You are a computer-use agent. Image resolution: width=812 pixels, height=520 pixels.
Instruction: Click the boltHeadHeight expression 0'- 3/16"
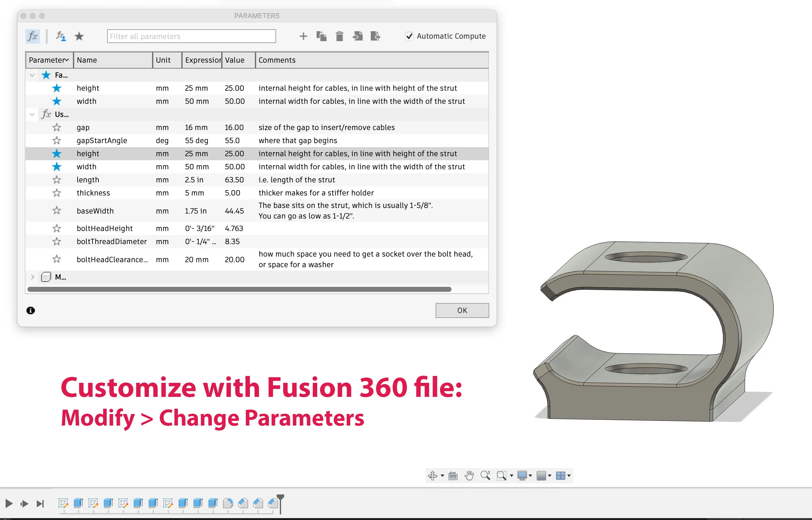click(x=199, y=228)
